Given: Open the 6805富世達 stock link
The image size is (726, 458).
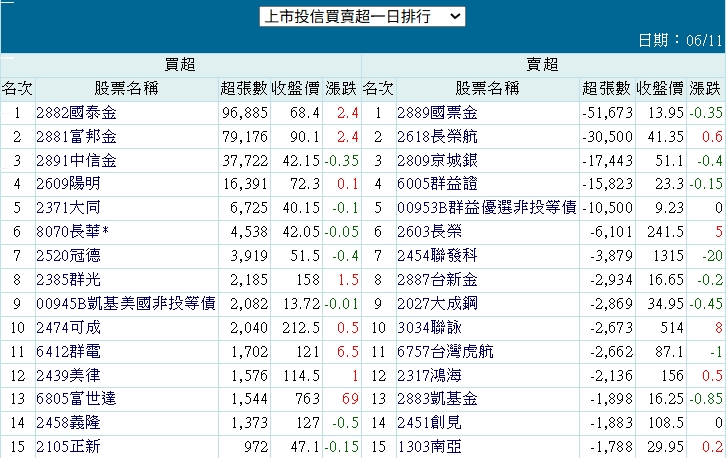Looking at the screenshot, I should (x=76, y=399).
